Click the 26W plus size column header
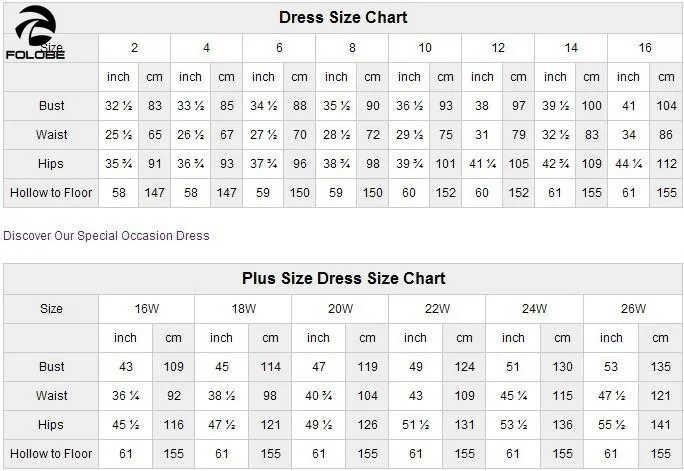Image resolution: width=684 pixels, height=471 pixels. pos(632,309)
